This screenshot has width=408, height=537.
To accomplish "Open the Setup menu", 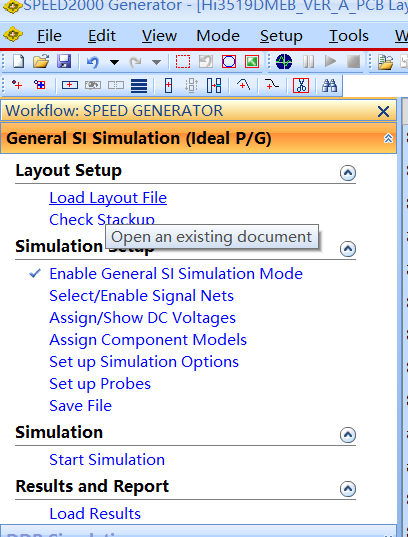I will tap(281, 36).
